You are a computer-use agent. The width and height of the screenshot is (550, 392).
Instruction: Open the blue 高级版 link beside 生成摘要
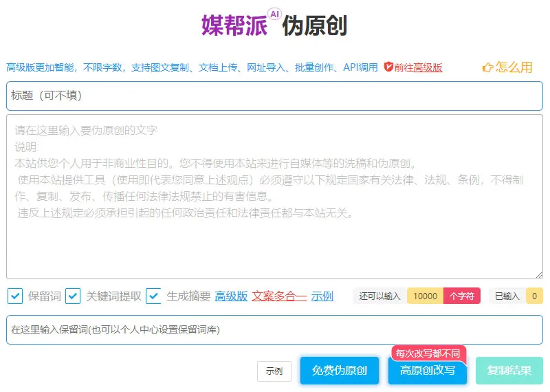pos(231,296)
